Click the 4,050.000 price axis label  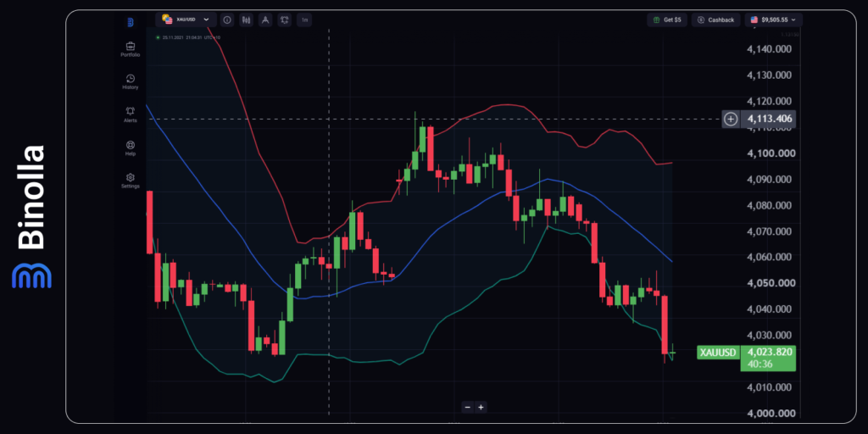[x=770, y=283]
